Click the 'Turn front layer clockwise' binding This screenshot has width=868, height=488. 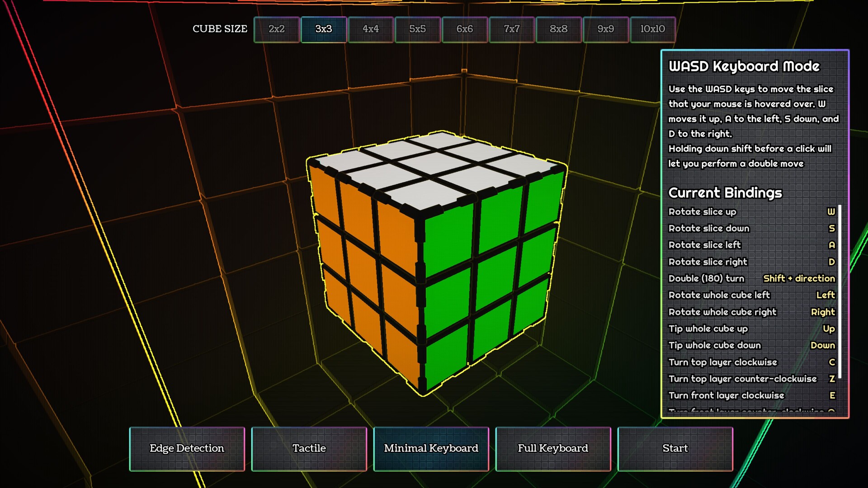pyautogui.click(x=752, y=395)
